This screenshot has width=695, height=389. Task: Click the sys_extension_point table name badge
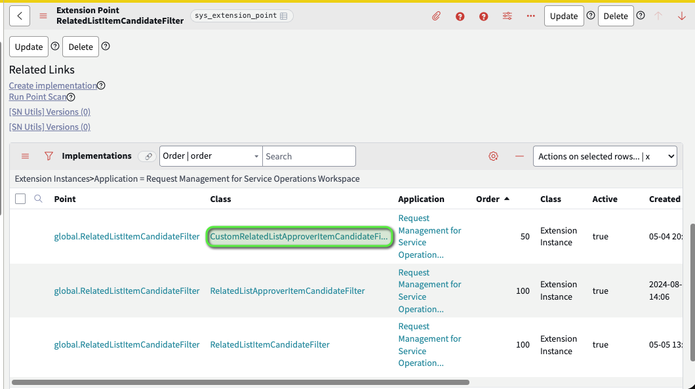242,16
